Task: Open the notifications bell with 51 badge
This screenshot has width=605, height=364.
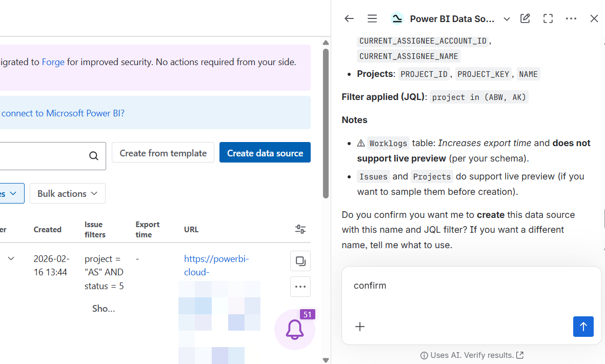Action: [294, 330]
